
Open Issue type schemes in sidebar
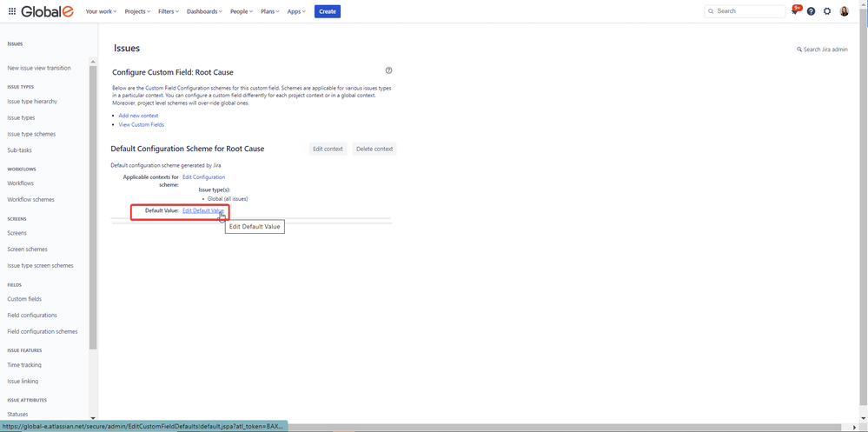click(31, 134)
